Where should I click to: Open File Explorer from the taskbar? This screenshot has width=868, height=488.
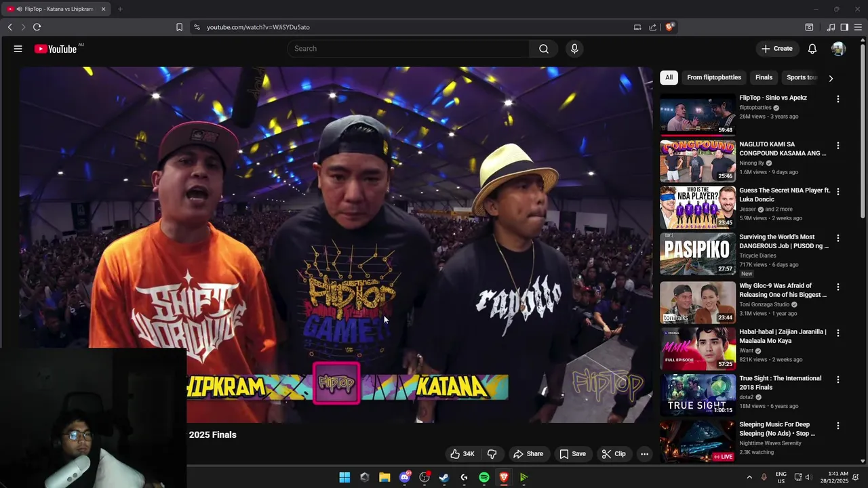click(x=384, y=477)
